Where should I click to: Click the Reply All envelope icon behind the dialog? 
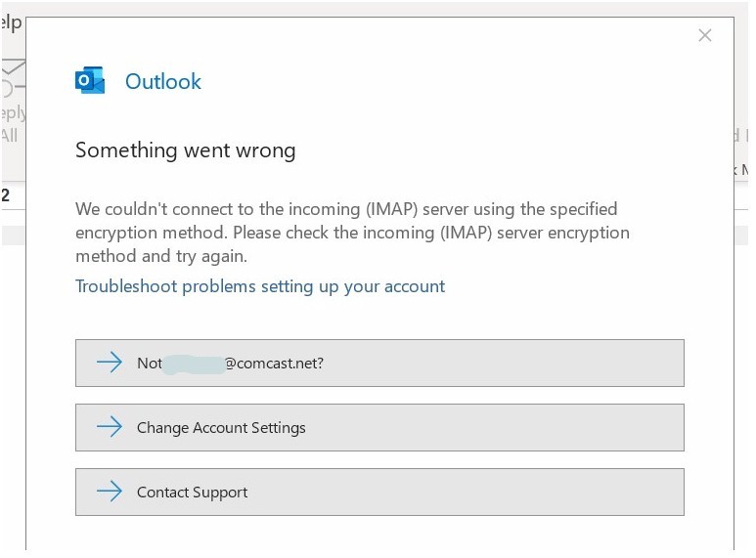12,78
